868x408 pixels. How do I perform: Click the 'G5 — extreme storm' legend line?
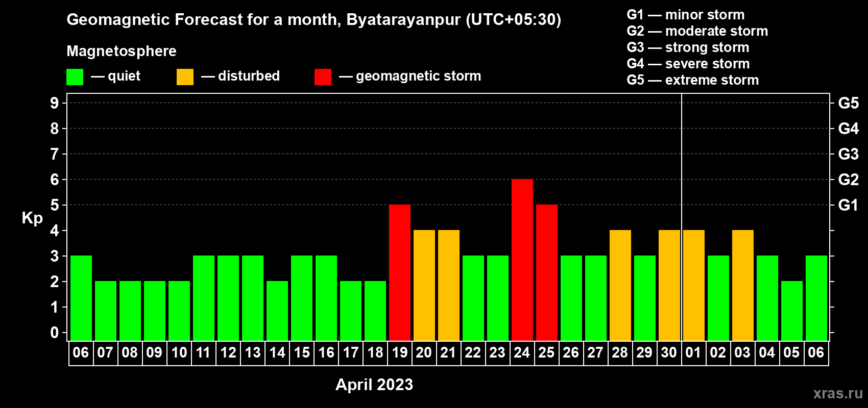pyautogui.click(x=693, y=80)
